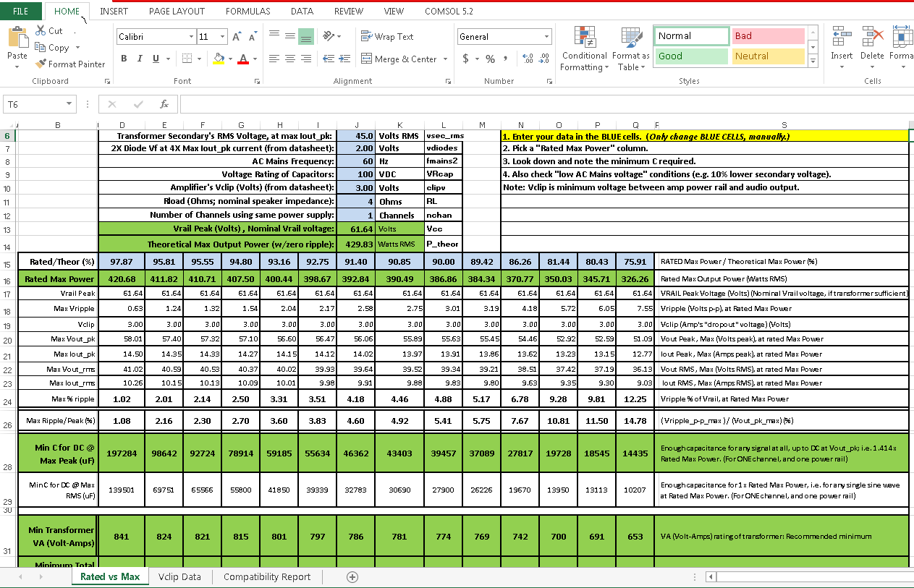
Task: Cut the selection with the scissors icon
Action: point(41,31)
